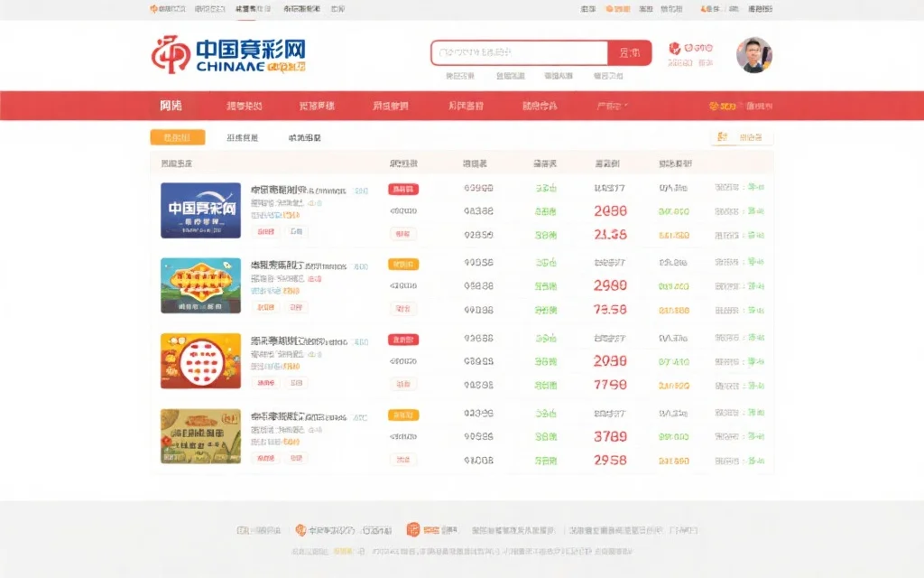
Task: Open the red-dotted ball thumbnail in third row
Action: click(200, 361)
